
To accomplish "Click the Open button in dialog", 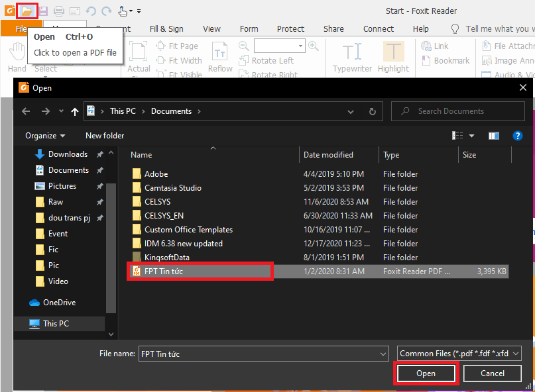I will [426, 373].
